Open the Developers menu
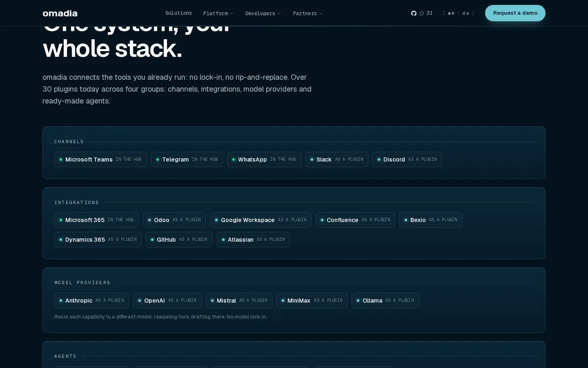This screenshot has height=368, width=588. [x=263, y=13]
